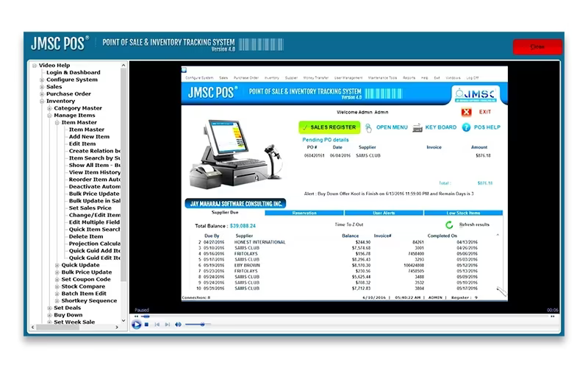Click Open Menu in the video
Screen dimensions: 588x368
(392, 127)
